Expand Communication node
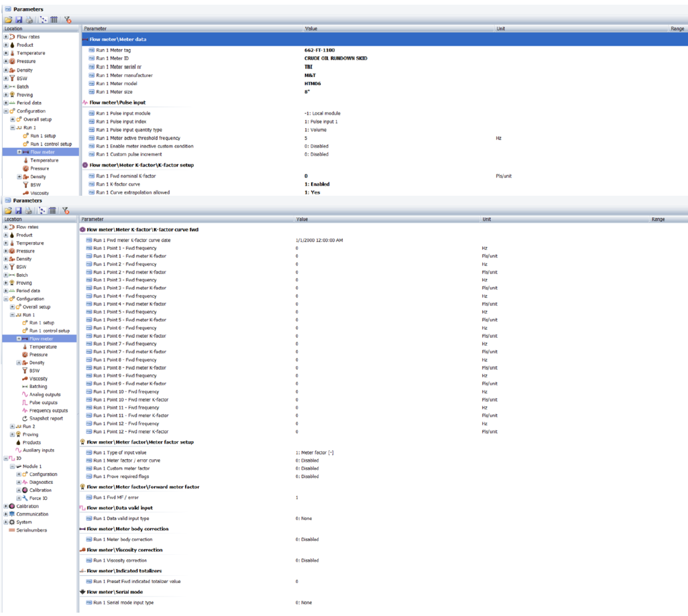Image resolution: width=688 pixels, height=616 pixels. [6, 514]
